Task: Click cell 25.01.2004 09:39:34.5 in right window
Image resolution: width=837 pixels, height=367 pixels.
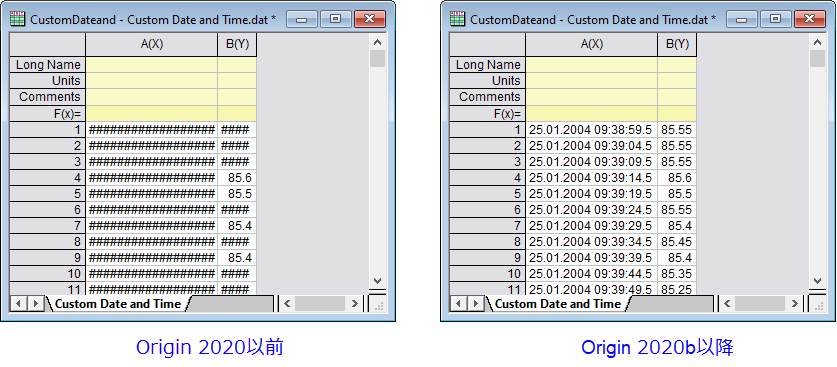Action: (591, 242)
